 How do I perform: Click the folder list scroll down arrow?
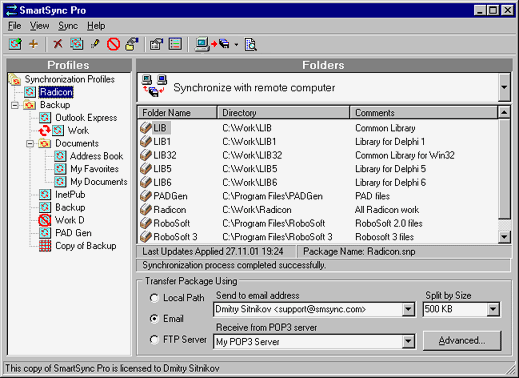[504, 237]
